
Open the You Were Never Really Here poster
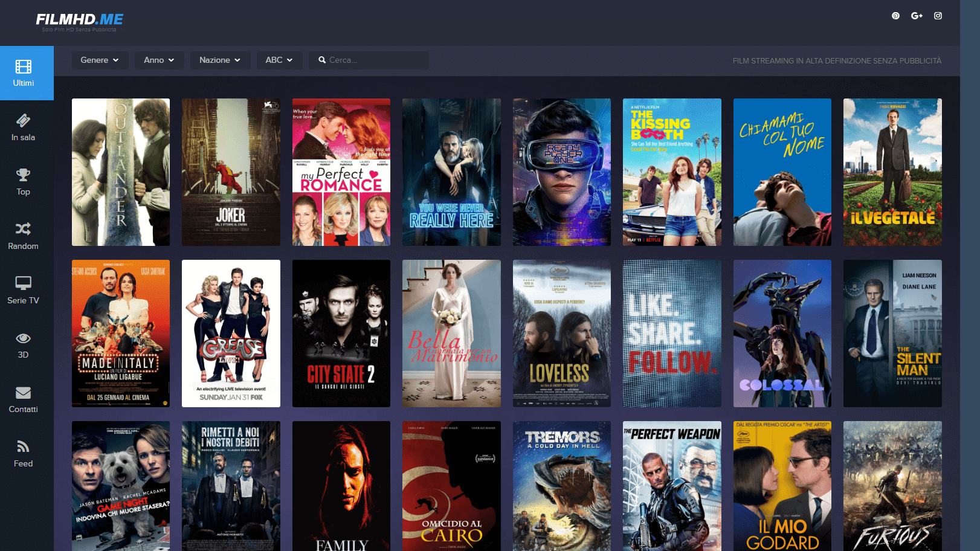(x=451, y=172)
